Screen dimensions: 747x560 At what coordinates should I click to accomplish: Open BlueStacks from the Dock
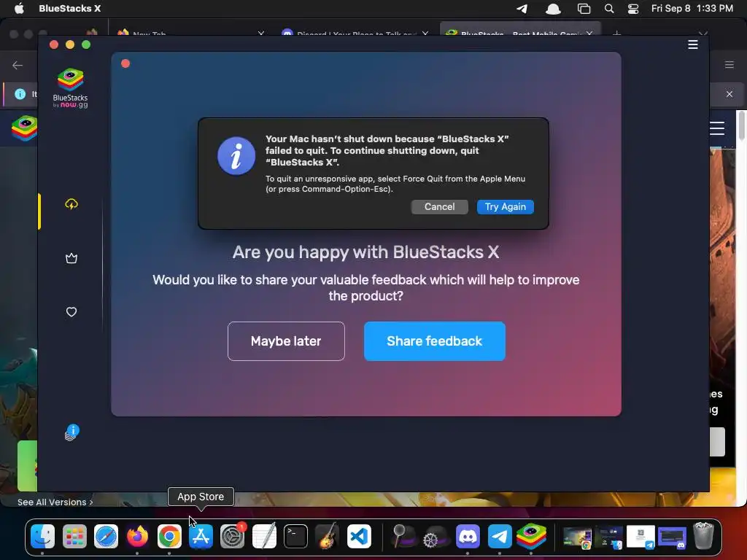[x=531, y=536]
